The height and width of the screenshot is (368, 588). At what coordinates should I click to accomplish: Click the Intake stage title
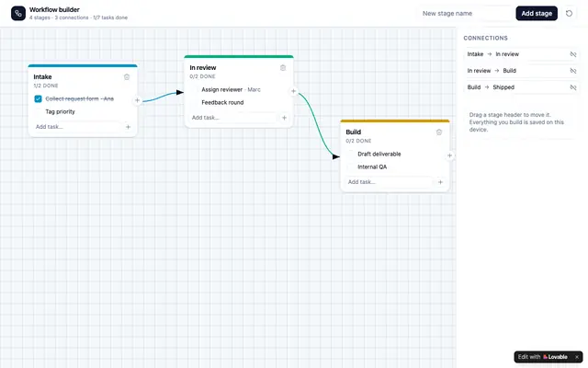tap(43, 77)
